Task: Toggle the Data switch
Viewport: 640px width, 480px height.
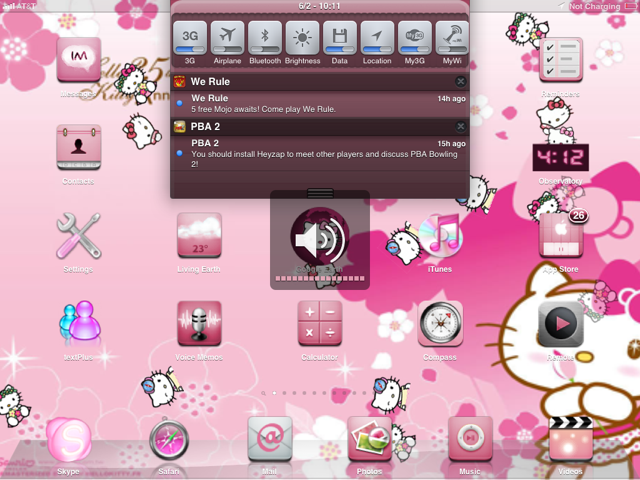Action: 340,38
